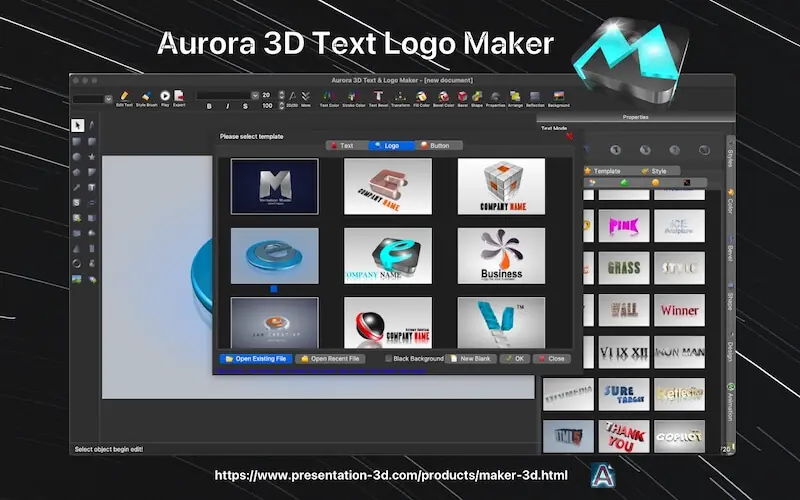Click the Open Recent File button

point(330,359)
